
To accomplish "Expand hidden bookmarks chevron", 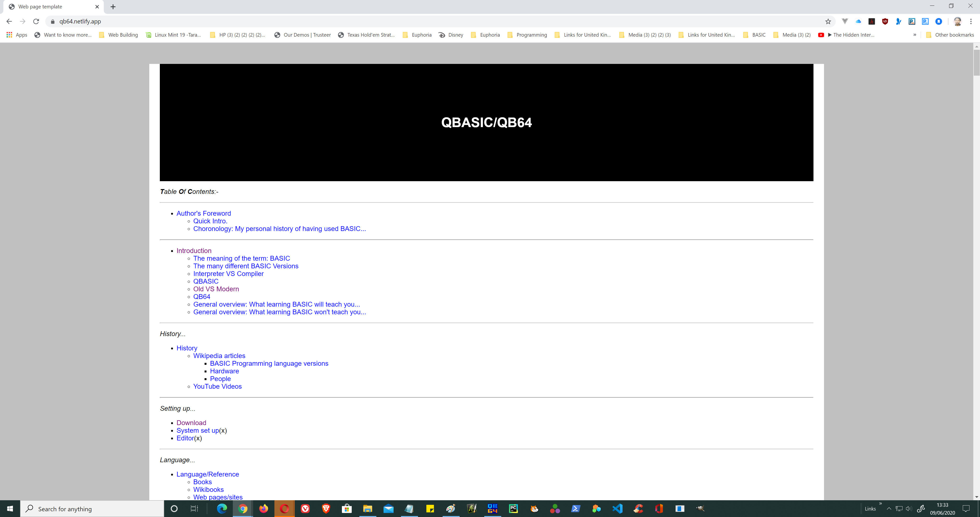I will point(915,35).
